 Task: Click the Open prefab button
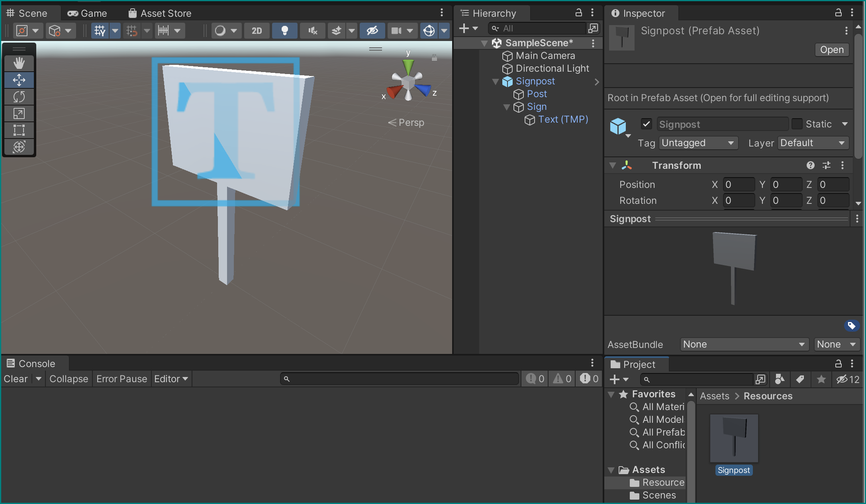[x=831, y=50]
